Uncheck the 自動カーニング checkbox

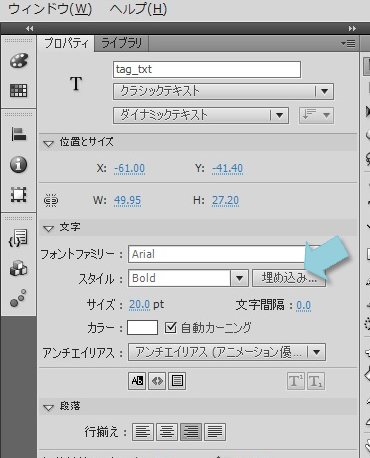pos(170,328)
